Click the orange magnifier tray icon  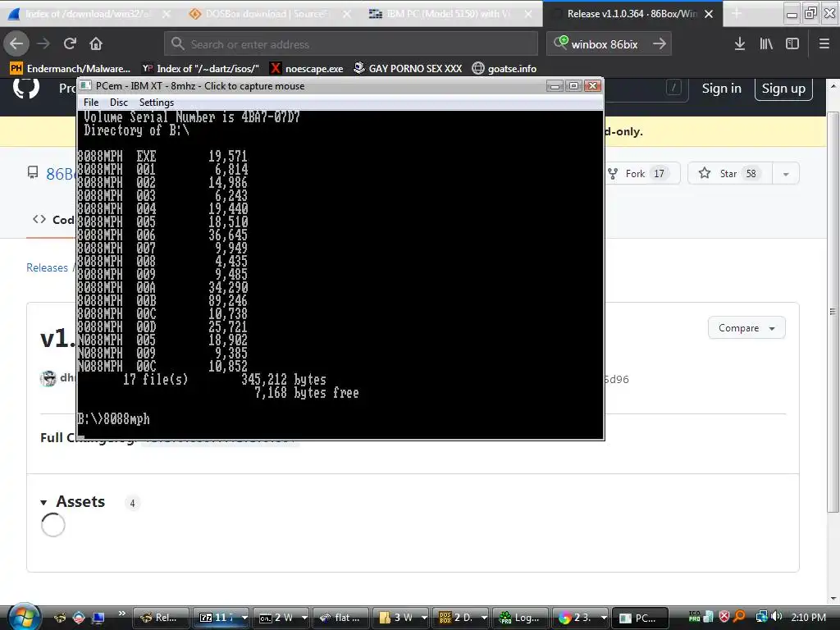[x=739, y=617]
